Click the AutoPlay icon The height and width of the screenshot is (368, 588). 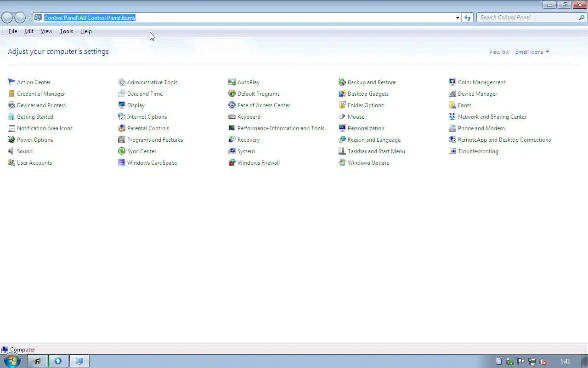pyautogui.click(x=232, y=82)
